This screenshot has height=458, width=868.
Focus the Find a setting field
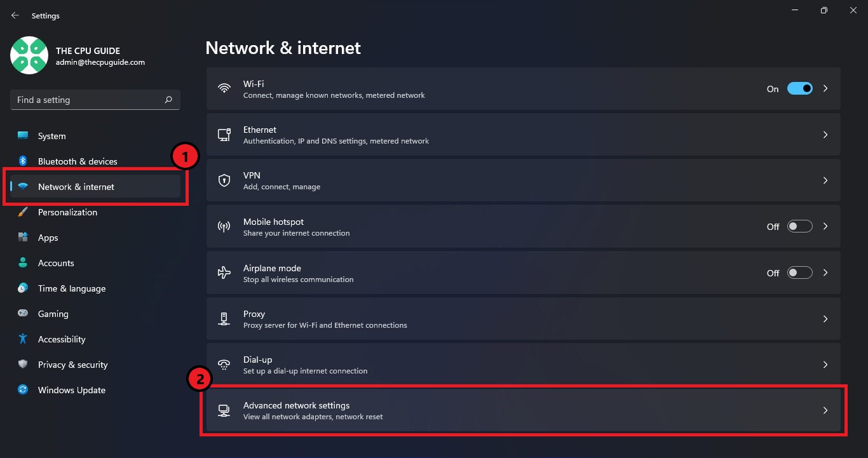coord(86,100)
